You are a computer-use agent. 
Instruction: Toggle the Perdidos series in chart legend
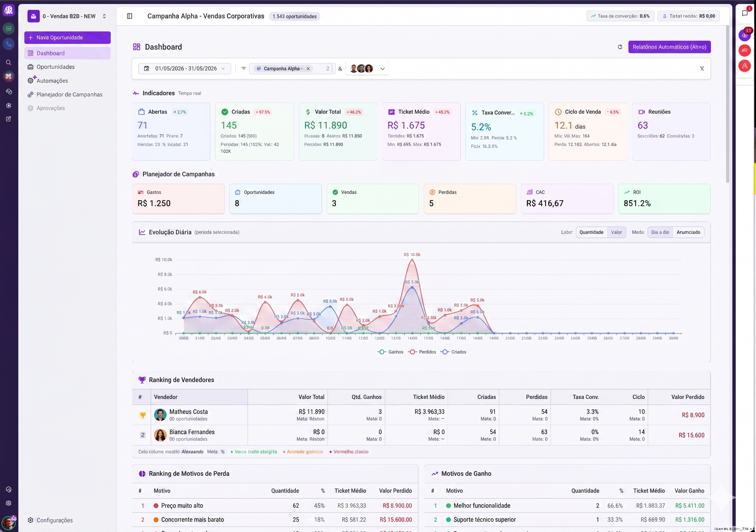(x=422, y=352)
